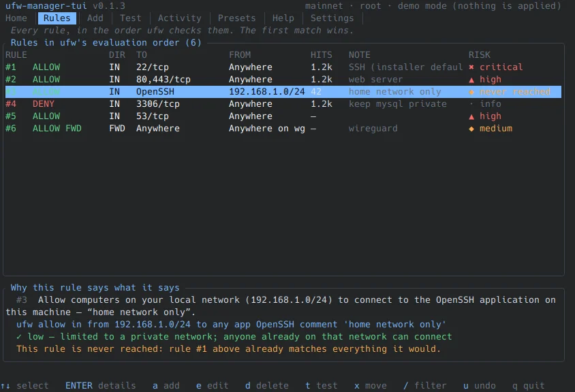The height and width of the screenshot is (392, 575).
Task: Click the info dot icon on rule #4
Action: pos(471,104)
